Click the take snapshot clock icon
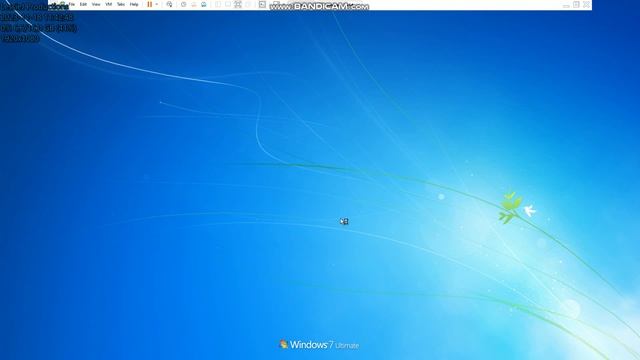The height and width of the screenshot is (360, 640). 184,4
